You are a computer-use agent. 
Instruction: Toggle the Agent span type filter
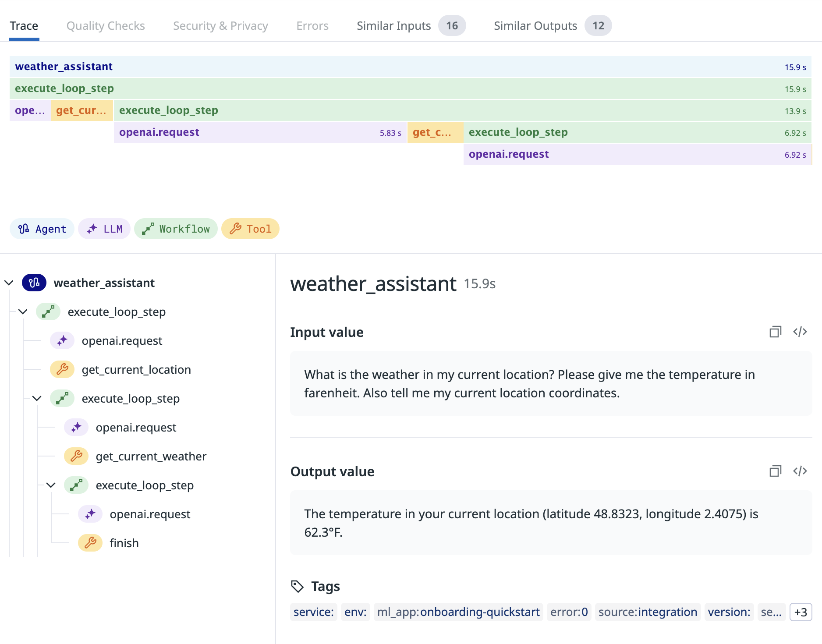pyautogui.click(x=42, y=229)
